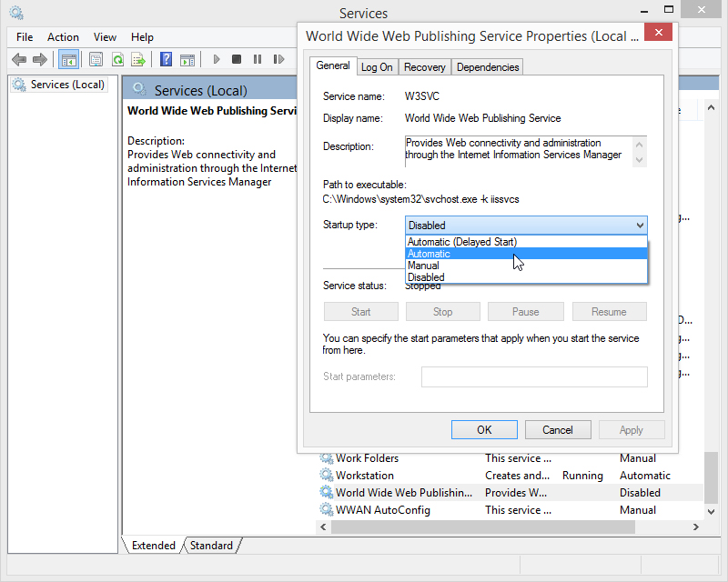Click the Resume service button

(609, 312)
